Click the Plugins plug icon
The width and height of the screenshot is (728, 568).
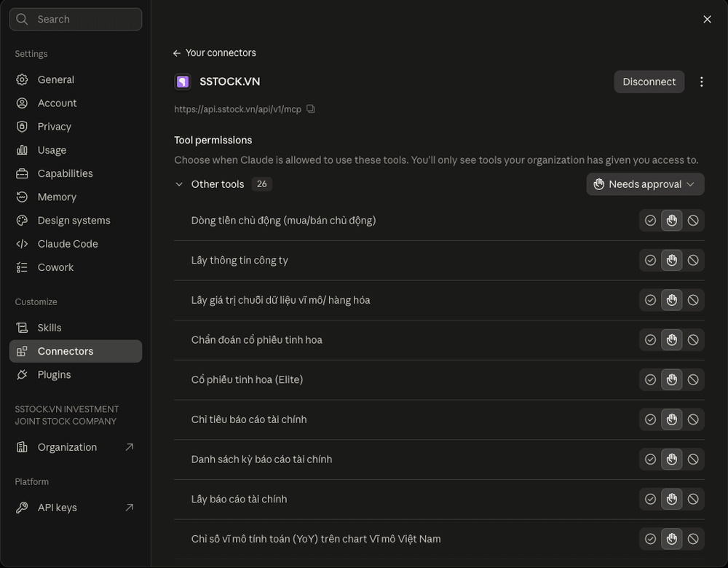click(x=22, y=375)
